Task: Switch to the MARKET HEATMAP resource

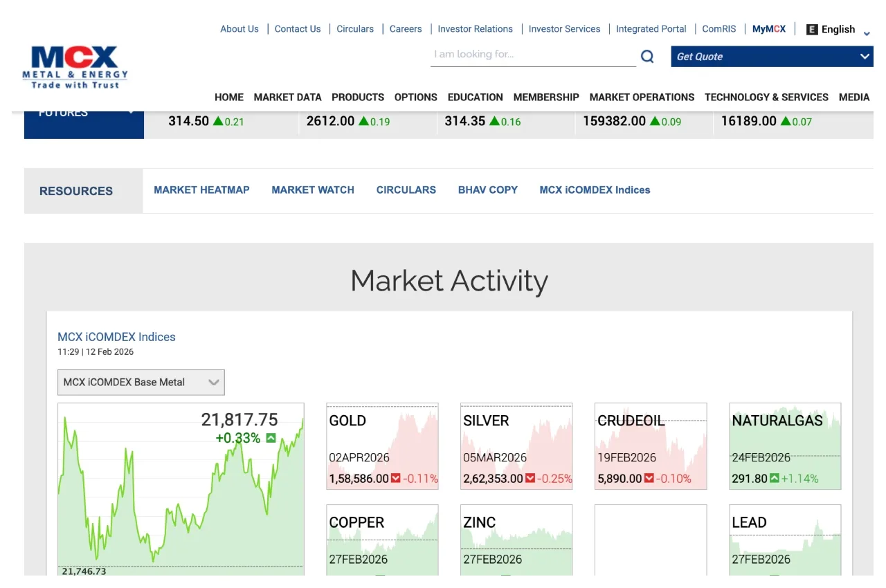Action: 201,190
